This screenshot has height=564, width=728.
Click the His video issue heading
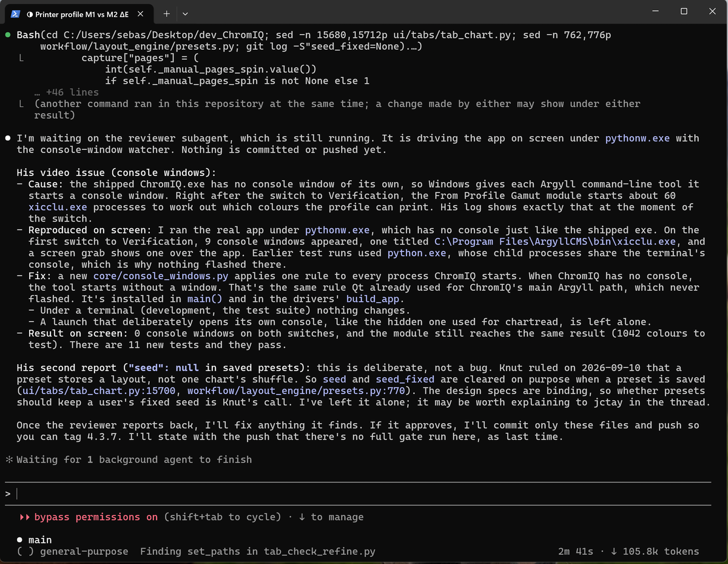116,172
